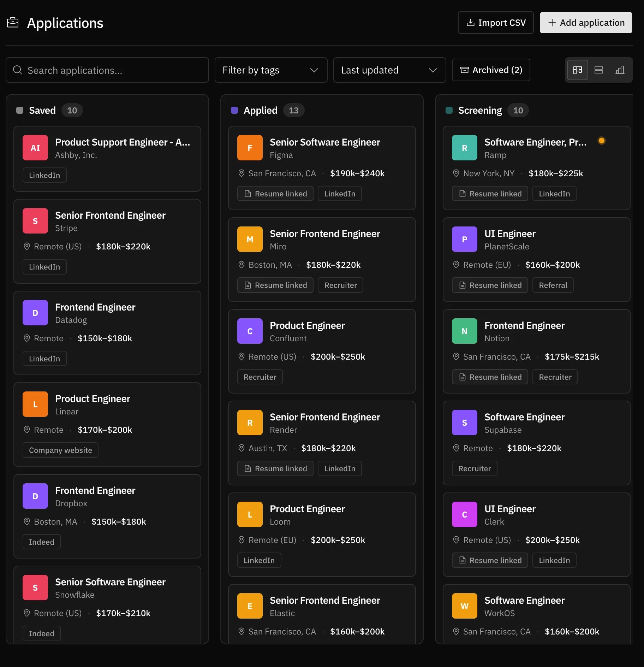Click Referral tag on PlanetScale card

click(553, 285)
